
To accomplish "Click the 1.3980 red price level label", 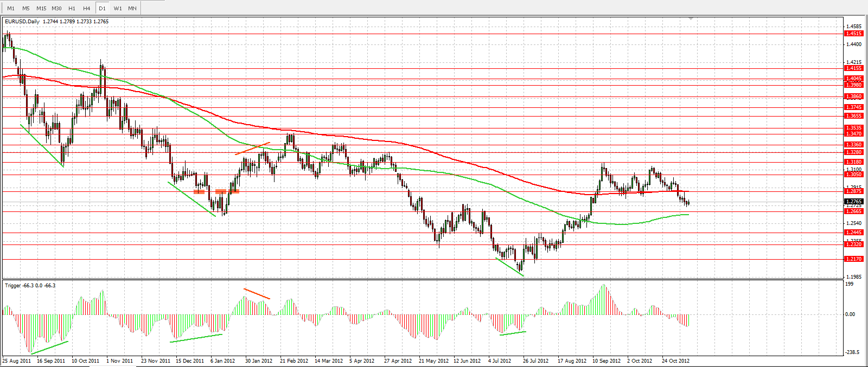I will point(854,85).
